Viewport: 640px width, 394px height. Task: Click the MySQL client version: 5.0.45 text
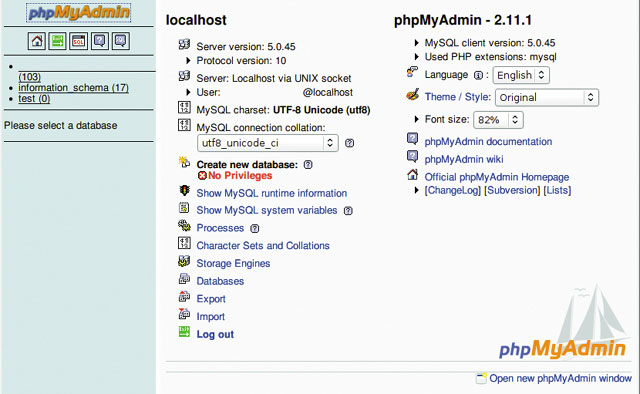490,43
